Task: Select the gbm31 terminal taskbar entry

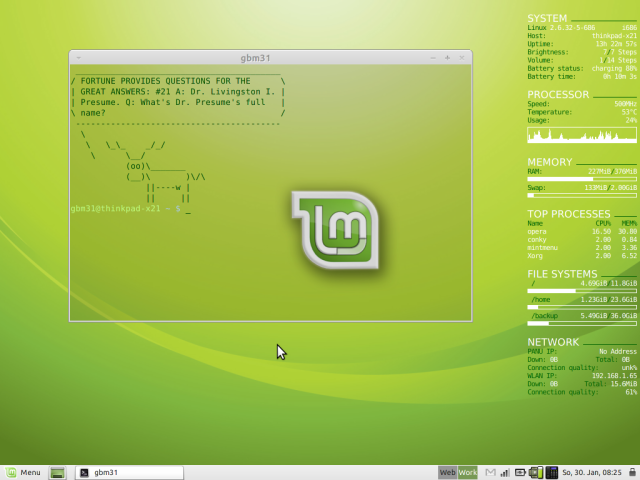Action: pos(129,473)
